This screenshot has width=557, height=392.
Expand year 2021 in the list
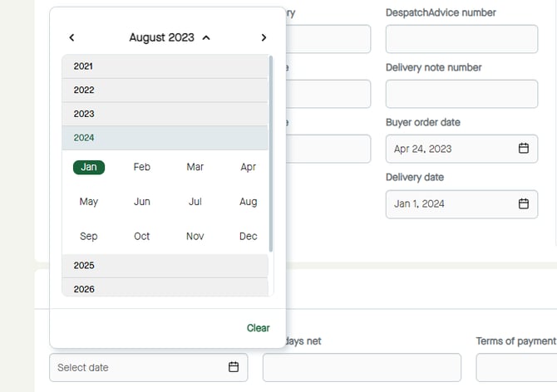point(165,66)
